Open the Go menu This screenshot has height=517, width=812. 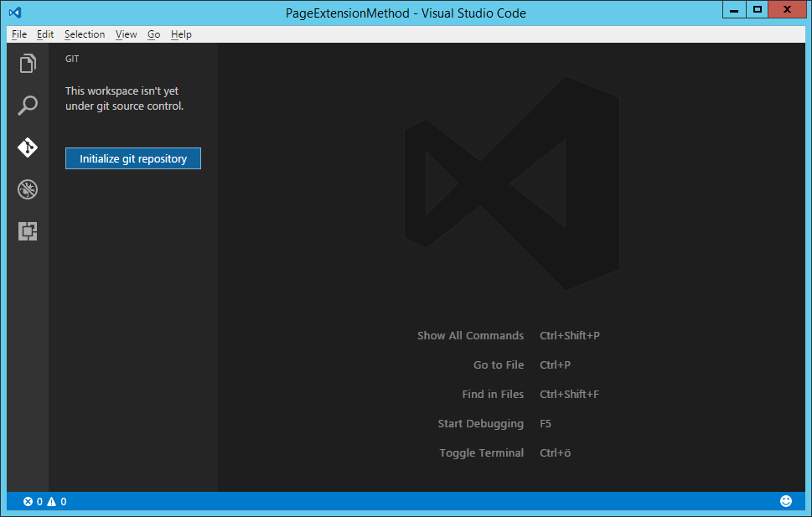pos(154,34)
